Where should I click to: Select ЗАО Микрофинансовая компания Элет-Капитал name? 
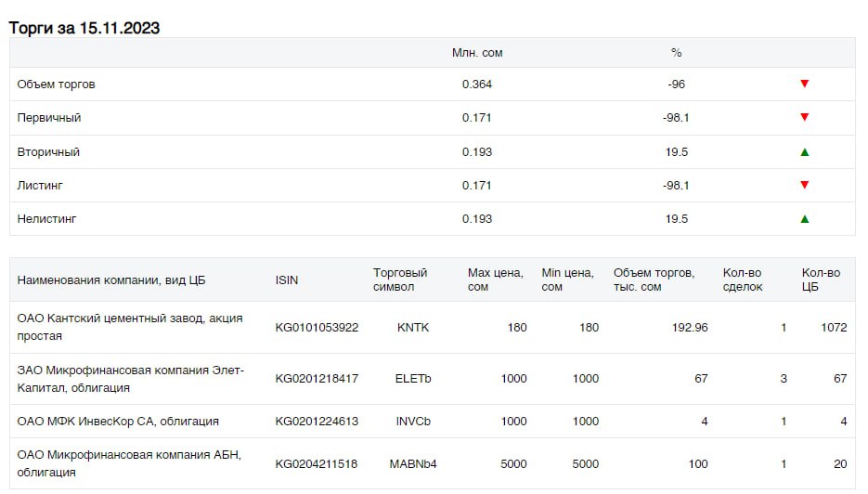[131, 378]
